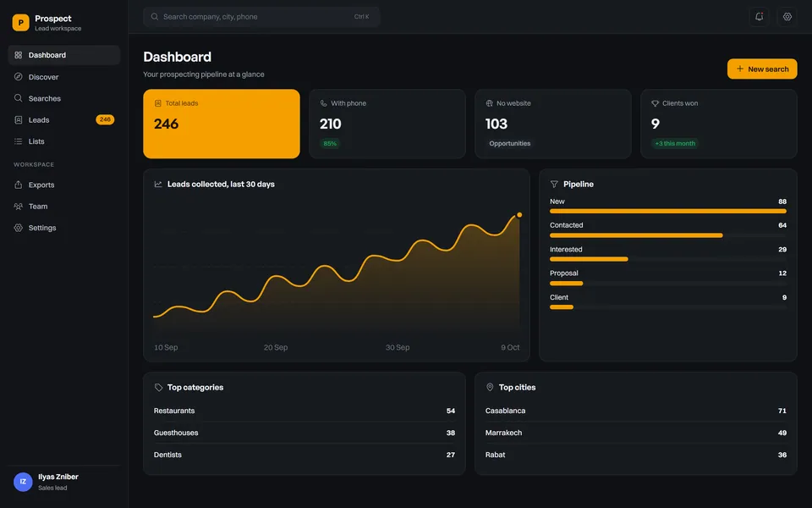The image size is (812, 508).
Task: Click the Prospect logo icon
Action: 20,22
